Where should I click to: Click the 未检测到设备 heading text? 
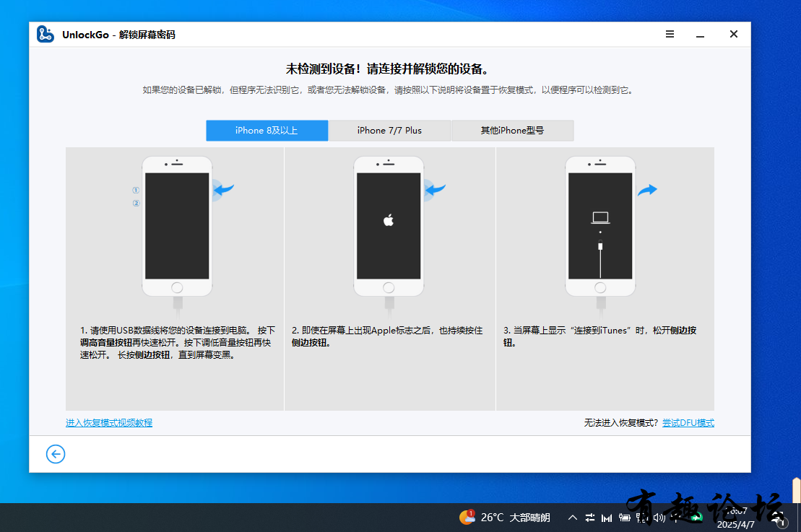pyautogui.click(x=388, y=69)
